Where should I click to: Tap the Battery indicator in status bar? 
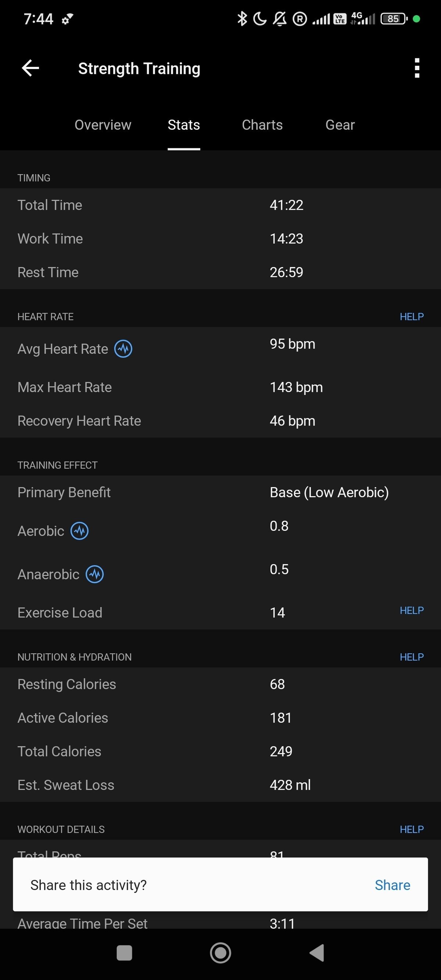(x=394, y=19)
